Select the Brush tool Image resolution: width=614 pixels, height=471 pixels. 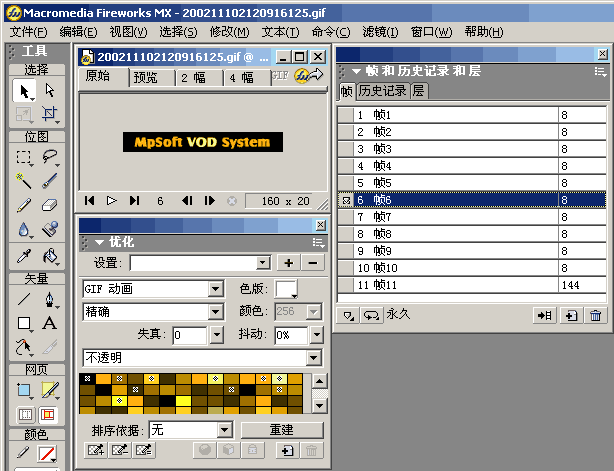click(x=50, y=181)
